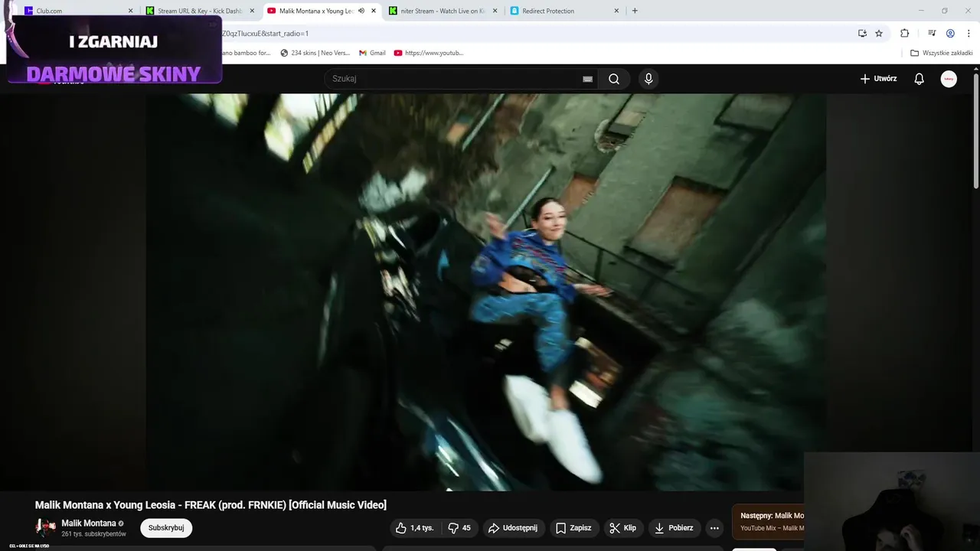Viewport: 980px width, 551px height.
Task: Dislike the video (45)
Action: point(459,528)
